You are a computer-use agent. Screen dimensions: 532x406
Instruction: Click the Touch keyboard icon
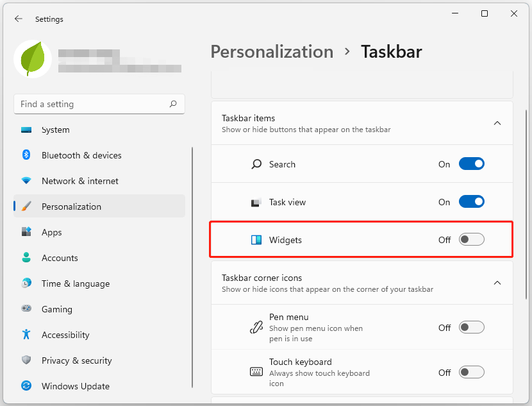256,372
